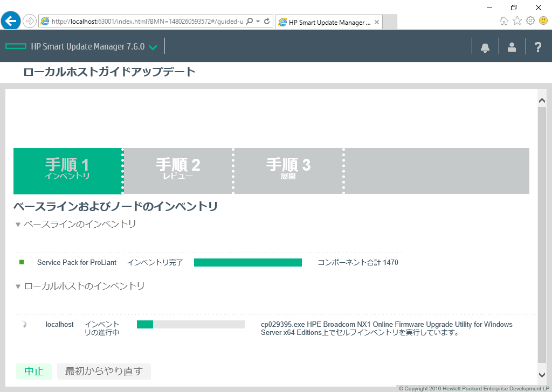Select step 手順 2 レビュー
Image resolution: width=552 pixels, height=392 pixels.
[x=178, y=171]
